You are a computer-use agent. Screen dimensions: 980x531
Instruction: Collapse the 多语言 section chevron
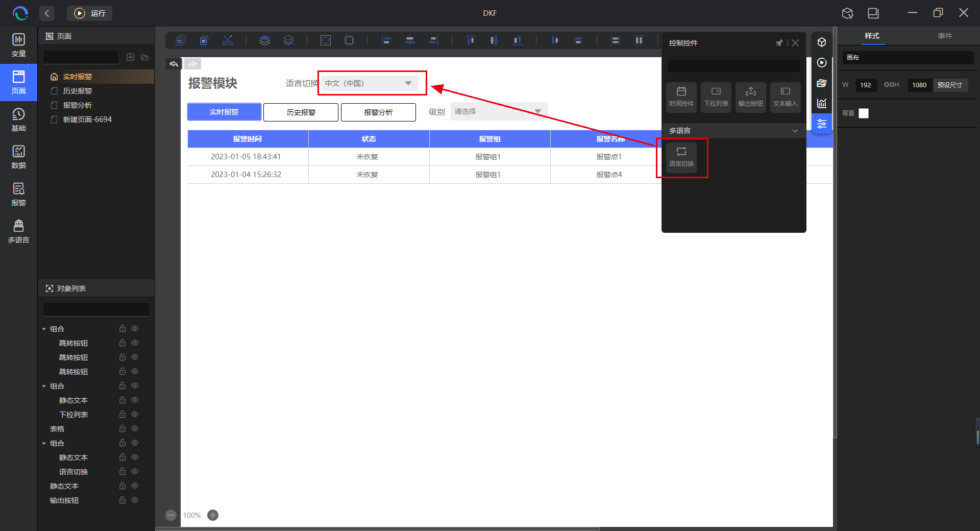coord(795,131)
